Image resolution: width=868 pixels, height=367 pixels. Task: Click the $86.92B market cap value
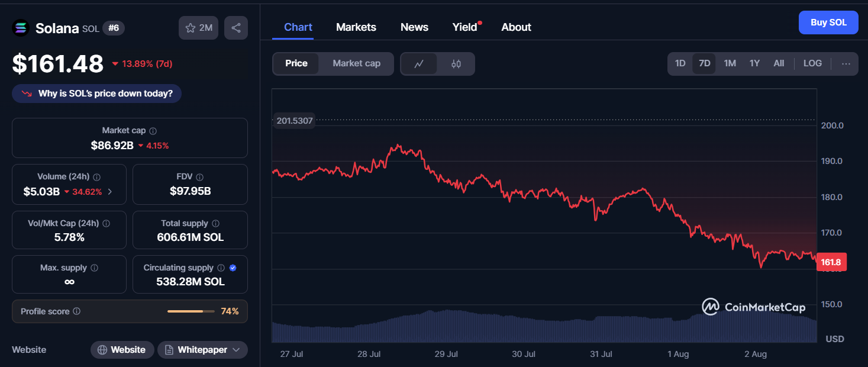click(x=112, y=145)
